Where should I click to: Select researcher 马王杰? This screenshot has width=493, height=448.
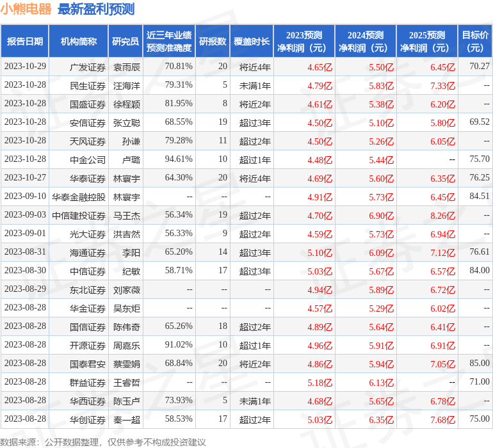pos(127,215)
